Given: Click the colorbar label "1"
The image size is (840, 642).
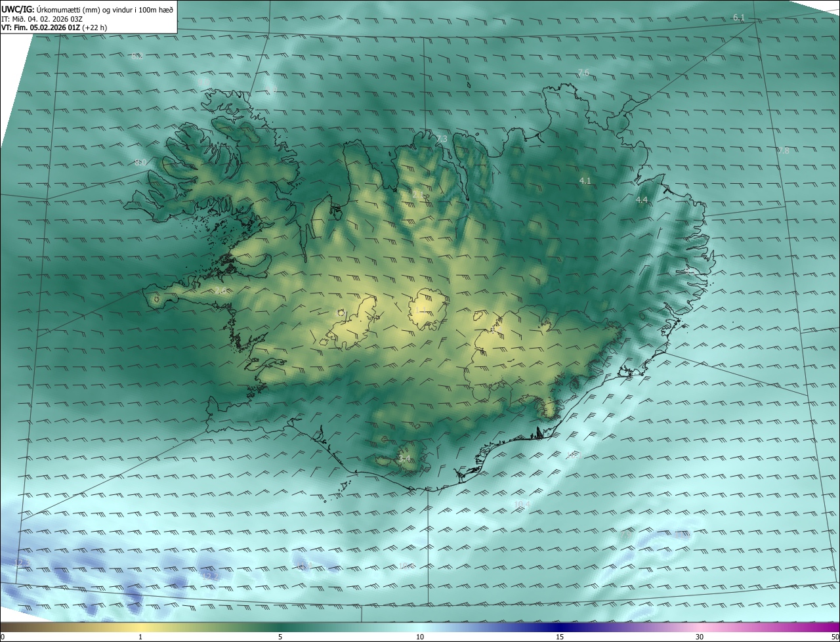Looking at the screenshot, I should click(x=141, y=637).
